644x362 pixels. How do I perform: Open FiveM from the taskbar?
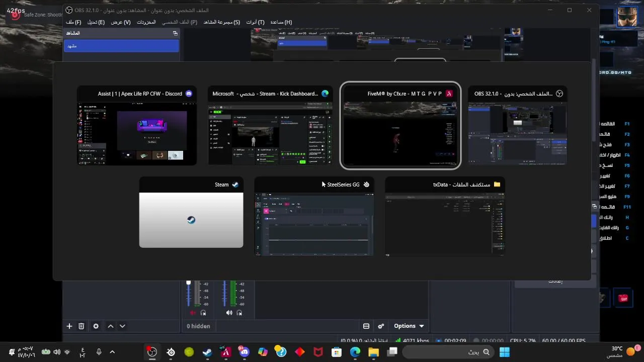pos(226,352)
